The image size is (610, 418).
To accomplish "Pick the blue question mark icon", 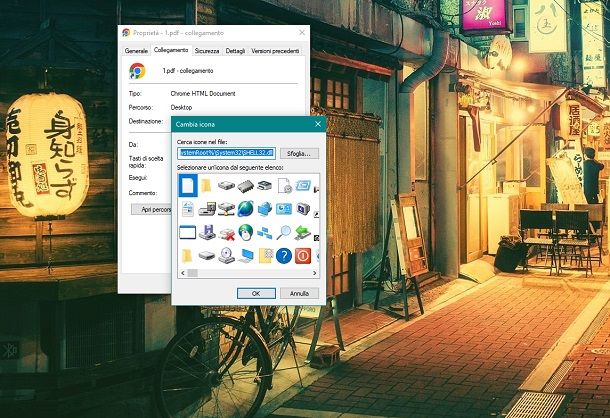I will 284,256.
